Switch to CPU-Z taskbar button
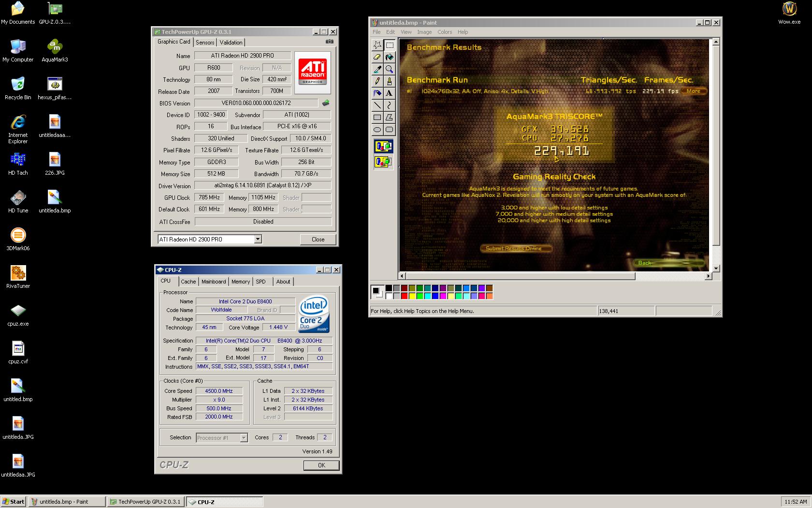The image size is (812, 508). coord(224,502)
